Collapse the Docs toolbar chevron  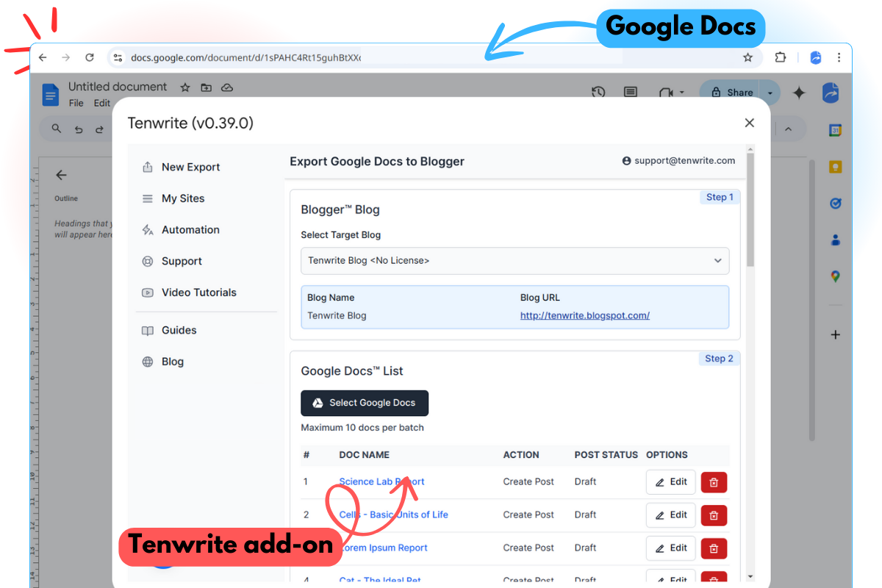click(x=788, y=129)
